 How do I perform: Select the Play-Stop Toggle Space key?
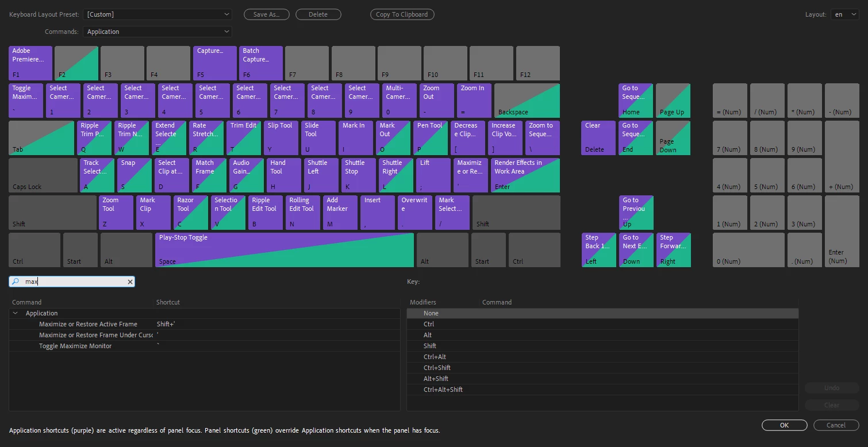pyautogui.click(x=285, y=250)
